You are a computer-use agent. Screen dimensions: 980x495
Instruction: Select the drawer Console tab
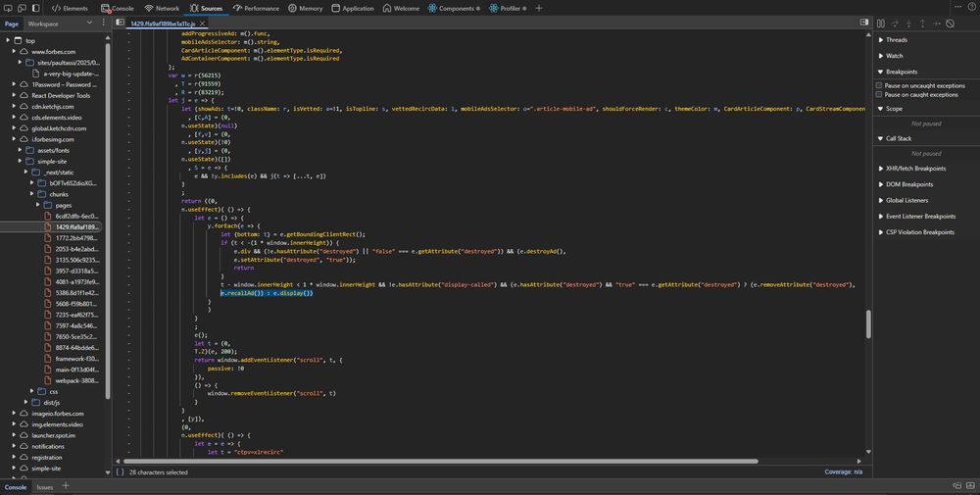pos(16,487)
